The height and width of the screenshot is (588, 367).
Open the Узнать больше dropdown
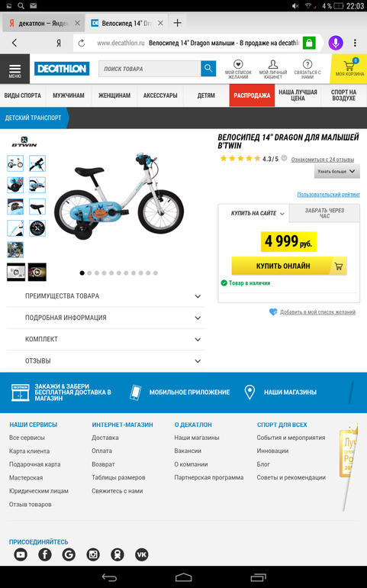click(336, 171)
